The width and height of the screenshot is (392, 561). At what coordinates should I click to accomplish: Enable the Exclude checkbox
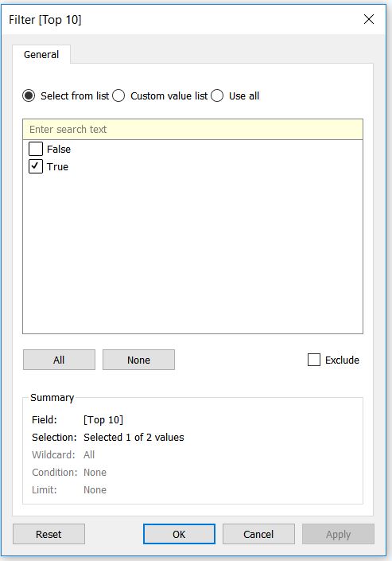pyautogui.click(x=313, y=360)
